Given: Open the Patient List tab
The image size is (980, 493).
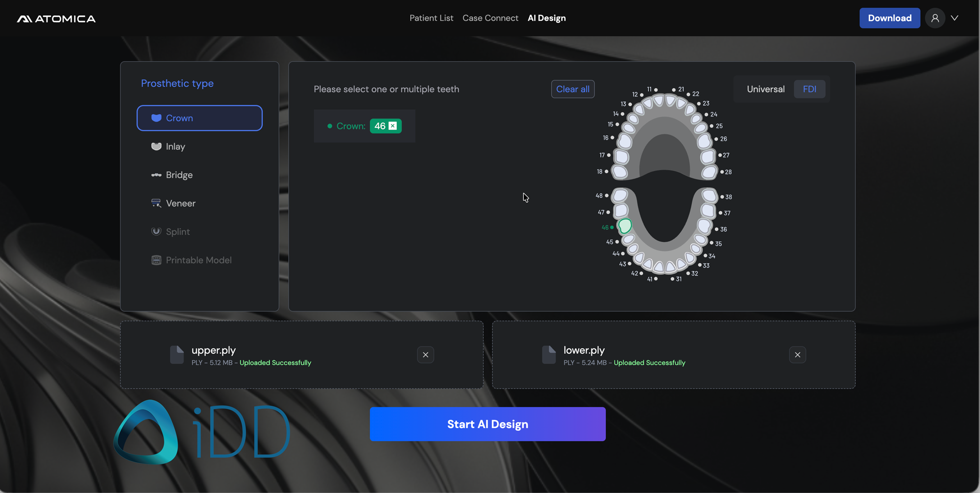Looking at the screenshot, I should (431, 18).
